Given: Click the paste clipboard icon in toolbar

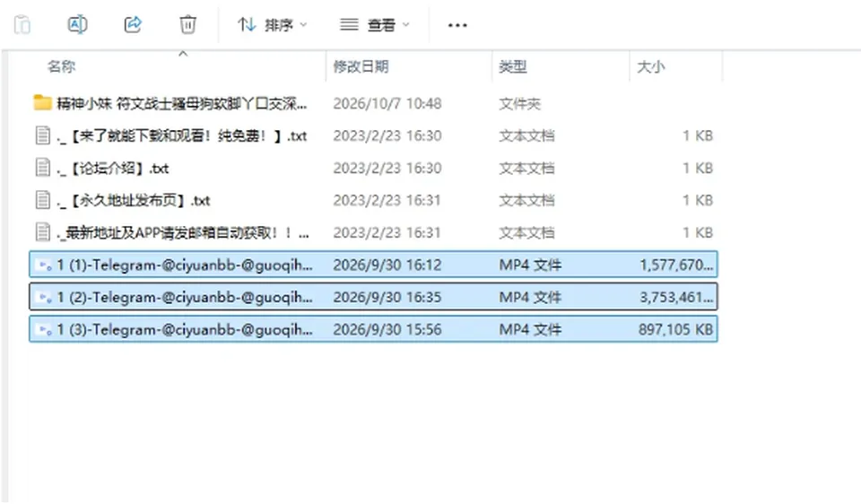Looking at the screenshot, I should tap(22, 25).
